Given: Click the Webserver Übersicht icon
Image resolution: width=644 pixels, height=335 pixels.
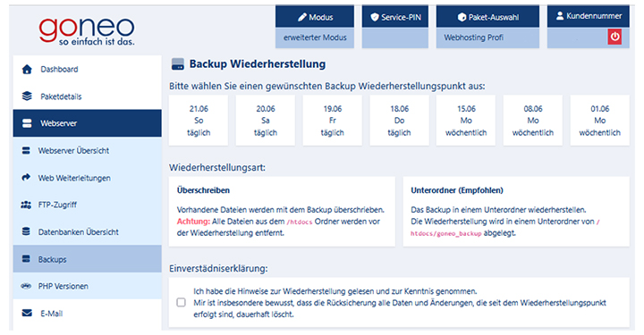Looking at the screenshot, I should point(26,150).
